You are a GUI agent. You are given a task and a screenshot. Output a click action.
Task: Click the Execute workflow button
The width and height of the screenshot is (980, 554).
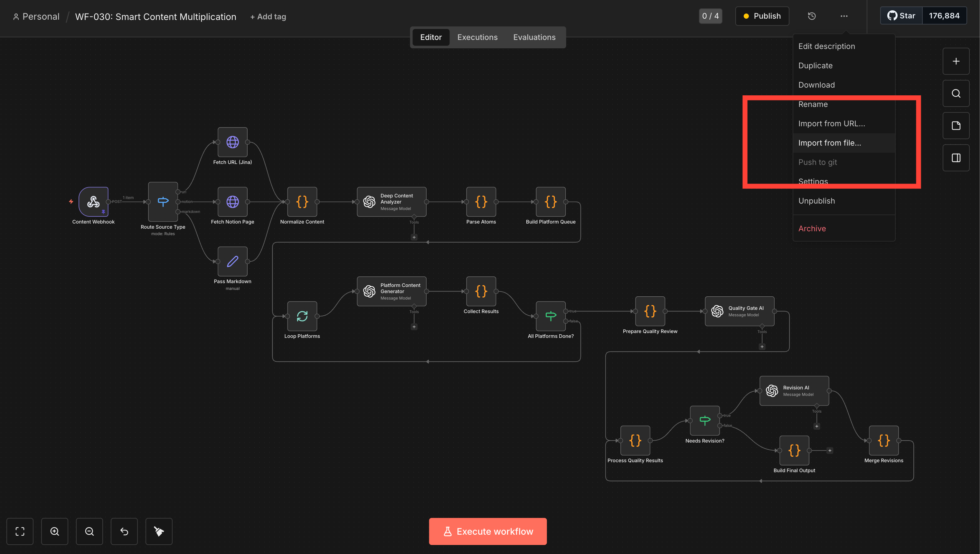(488, 531)
